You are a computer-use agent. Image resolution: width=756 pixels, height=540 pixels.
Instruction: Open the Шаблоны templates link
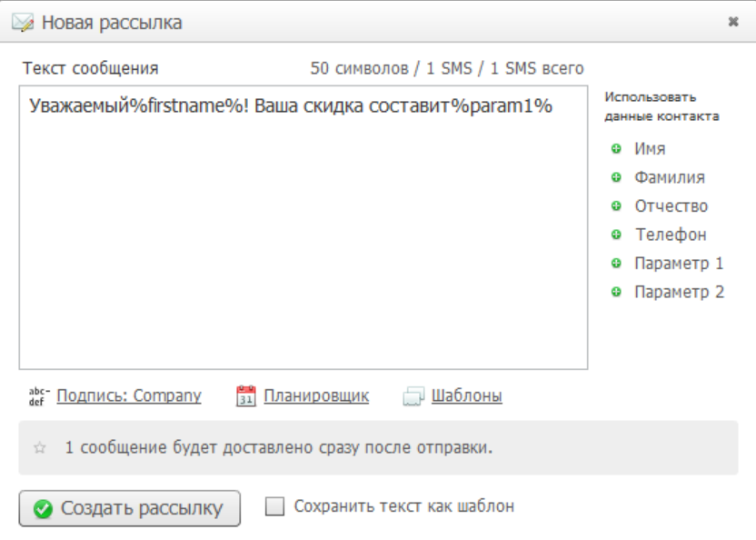click(466, 396)
